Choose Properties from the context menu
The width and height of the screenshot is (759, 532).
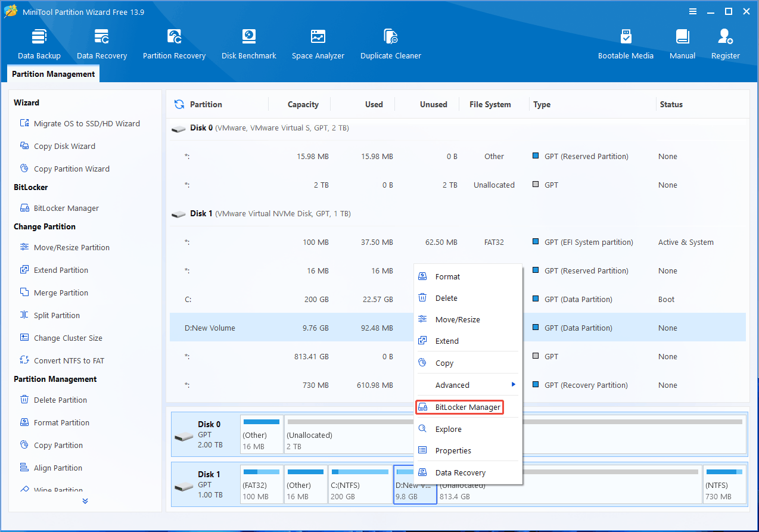[x=468, y=450]
